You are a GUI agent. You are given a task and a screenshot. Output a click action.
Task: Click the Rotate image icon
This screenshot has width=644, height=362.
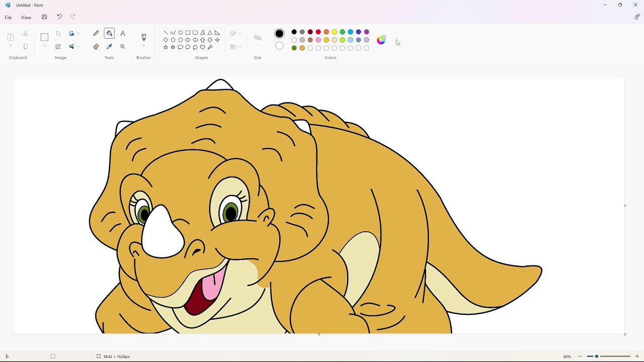pyautogui.click(x=71, y=33)
